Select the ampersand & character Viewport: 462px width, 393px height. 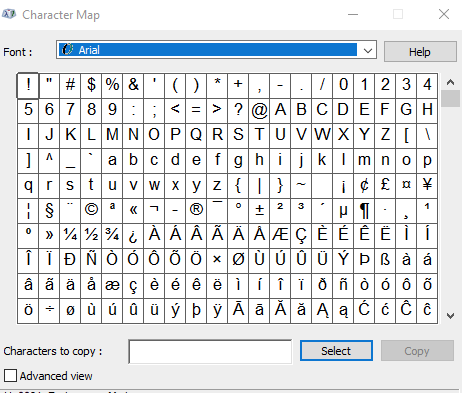tap(133, 86)
